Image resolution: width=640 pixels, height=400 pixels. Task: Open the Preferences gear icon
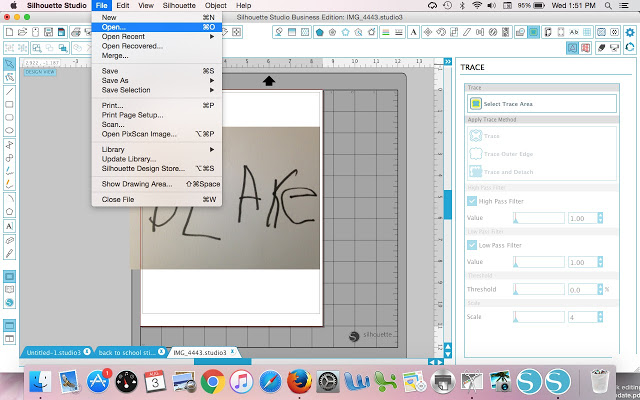pyautogui.click(x=630, y=32)
